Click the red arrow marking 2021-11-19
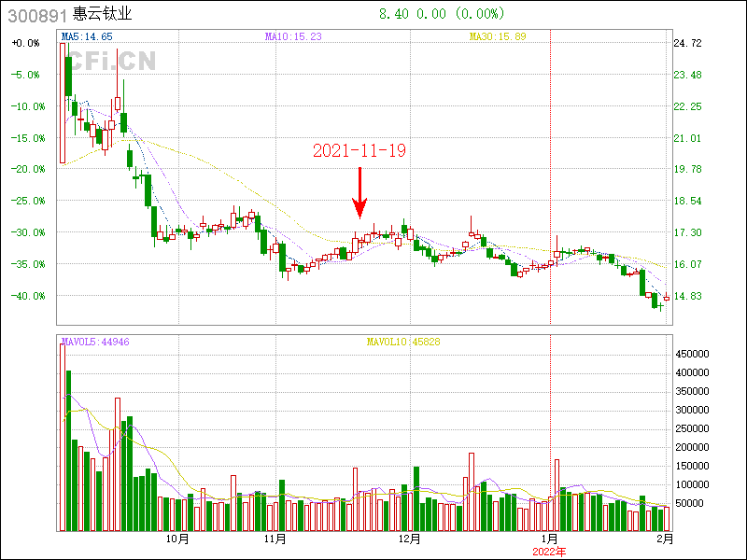The width and height of the screenshot is (747, 560). [x=360, y=194]
